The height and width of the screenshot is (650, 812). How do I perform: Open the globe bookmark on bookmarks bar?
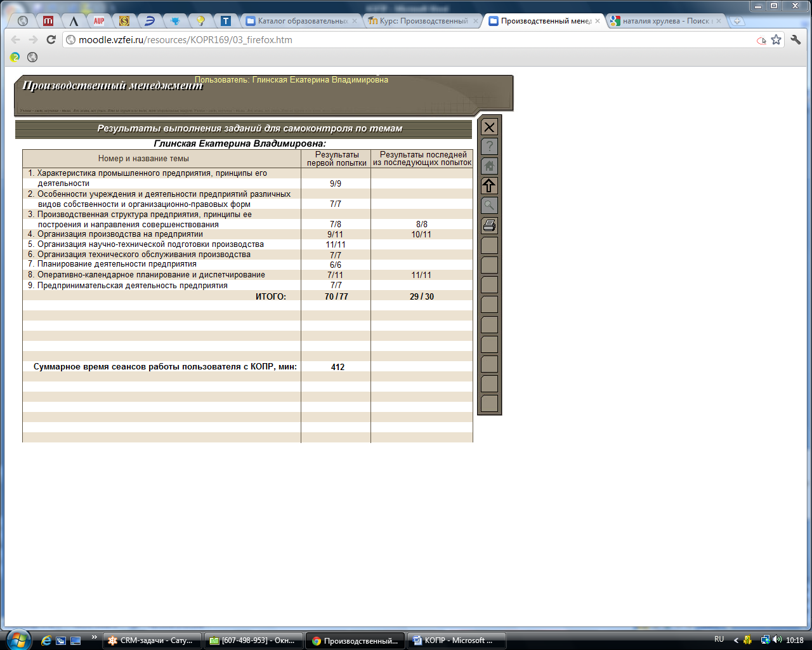32,57
